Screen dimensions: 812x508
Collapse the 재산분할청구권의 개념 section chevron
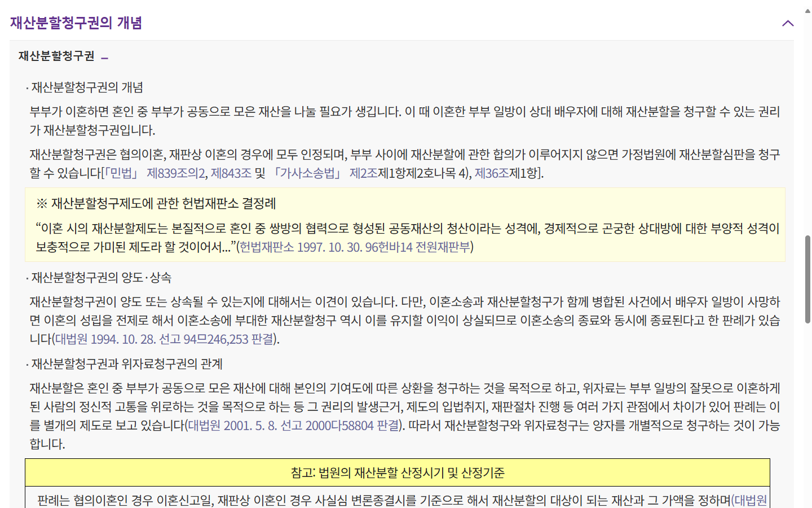(x=788, y=23)
